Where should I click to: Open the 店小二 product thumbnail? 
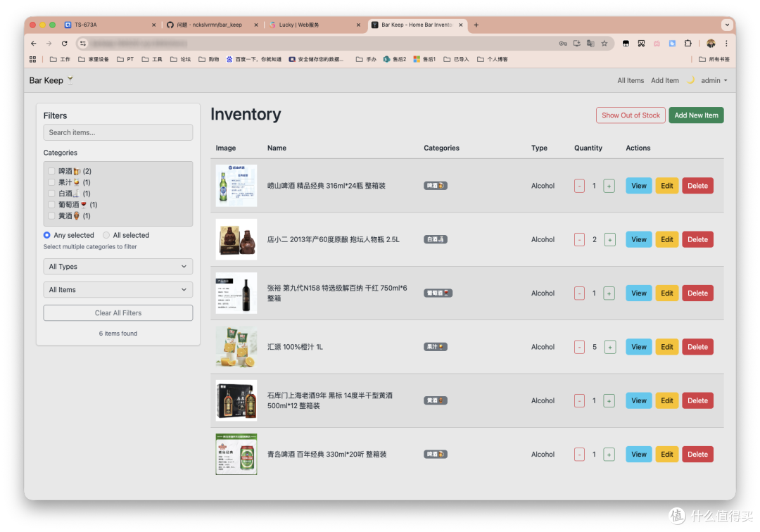pos(236,239)
